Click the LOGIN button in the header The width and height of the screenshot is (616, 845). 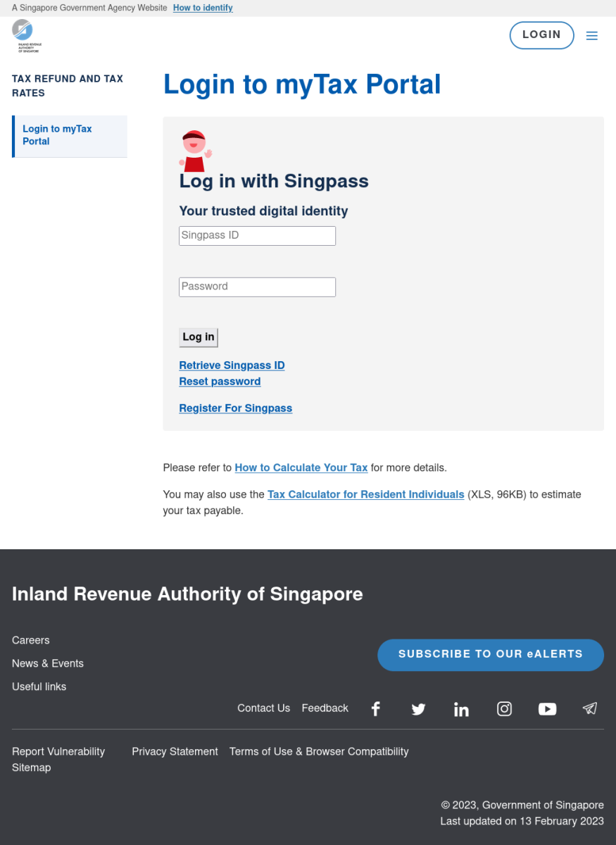click(x=541, y=35)
